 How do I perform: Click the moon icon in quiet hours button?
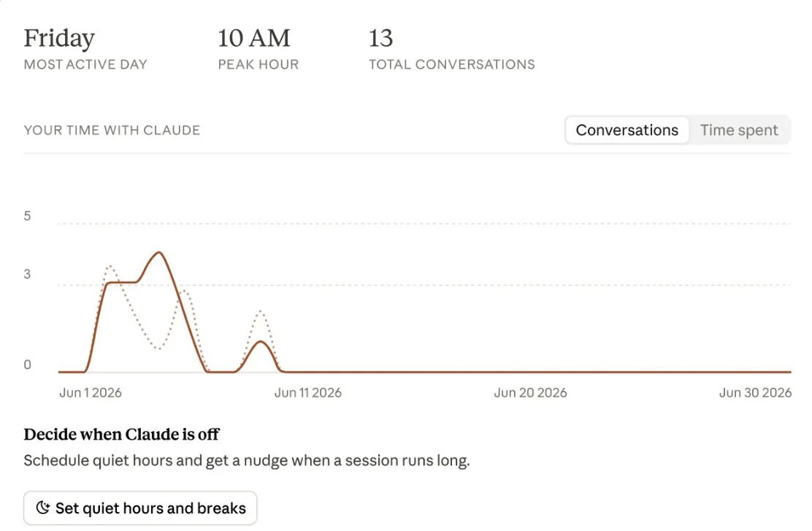tap(43, 508)
